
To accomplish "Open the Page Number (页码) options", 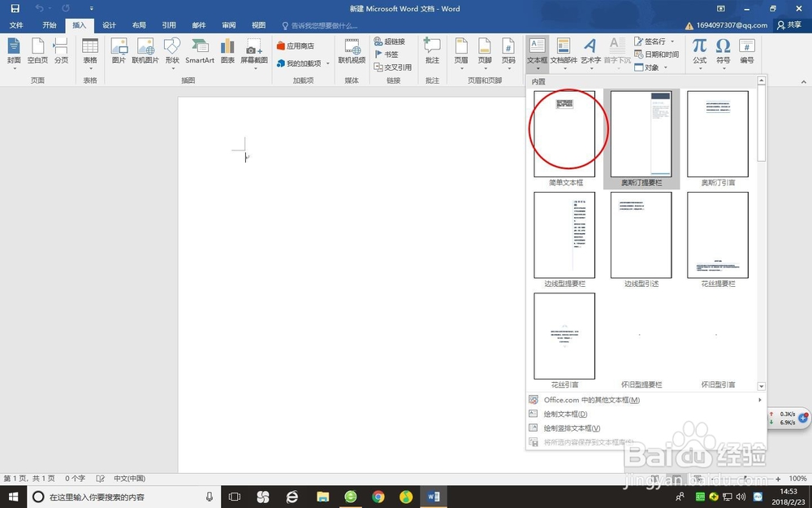I will [508, 53].
